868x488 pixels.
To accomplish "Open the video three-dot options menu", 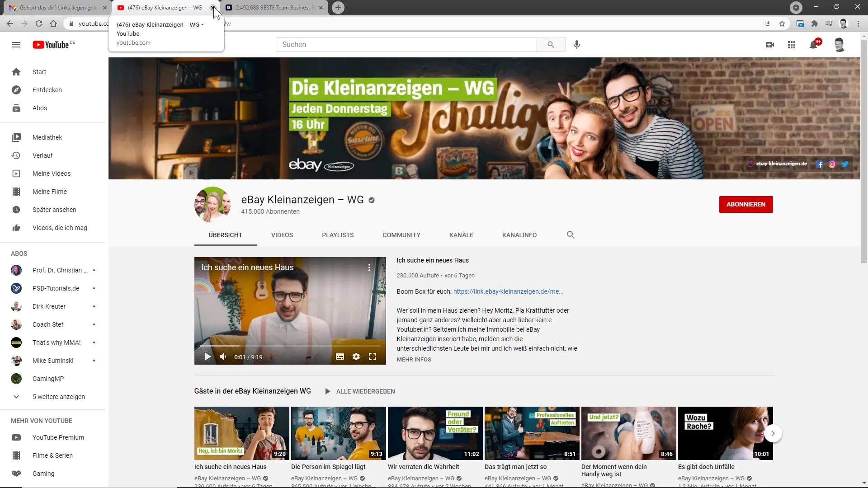I will click(369, 267).
